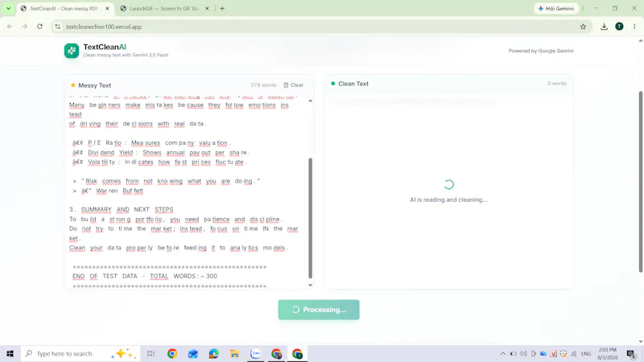Open File Explorer on taskbar

(234, 353)
